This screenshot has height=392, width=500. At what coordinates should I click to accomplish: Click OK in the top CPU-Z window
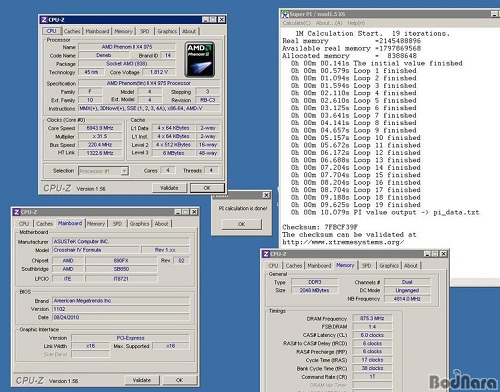pyautogui.click(x=207, y=188)
